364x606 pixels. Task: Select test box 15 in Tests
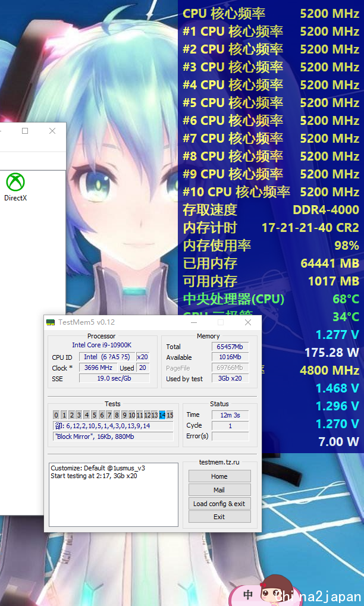point(170,415)
